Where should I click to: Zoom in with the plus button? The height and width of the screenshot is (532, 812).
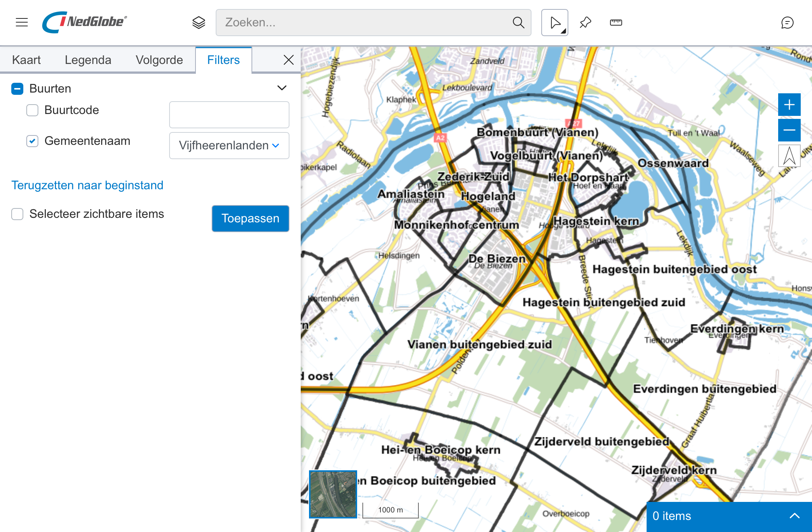coord(789,105)
